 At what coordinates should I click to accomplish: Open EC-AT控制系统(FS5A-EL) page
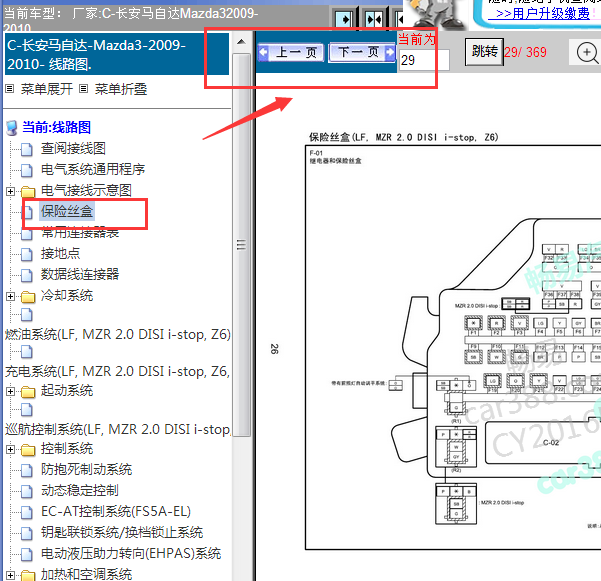116,511
